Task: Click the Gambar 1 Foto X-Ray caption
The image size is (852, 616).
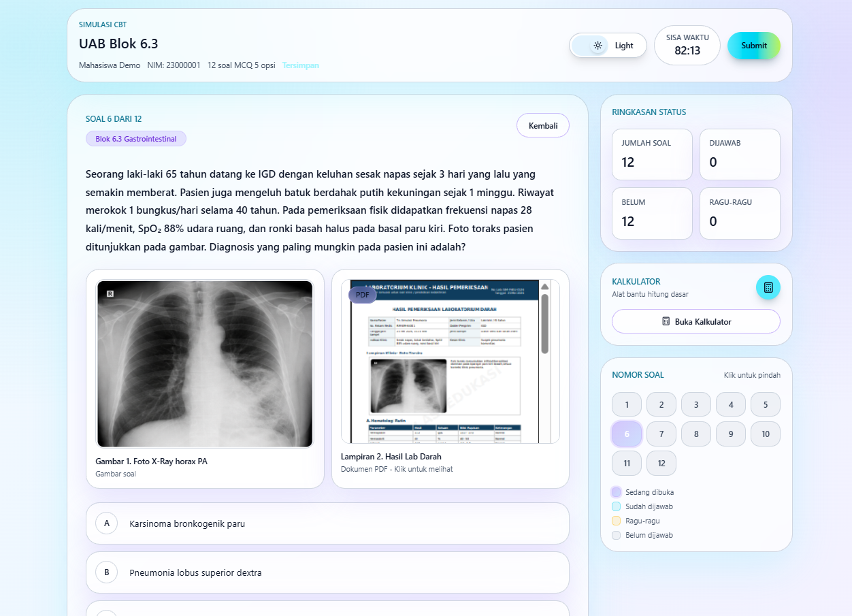Action: tap(152, 461)
